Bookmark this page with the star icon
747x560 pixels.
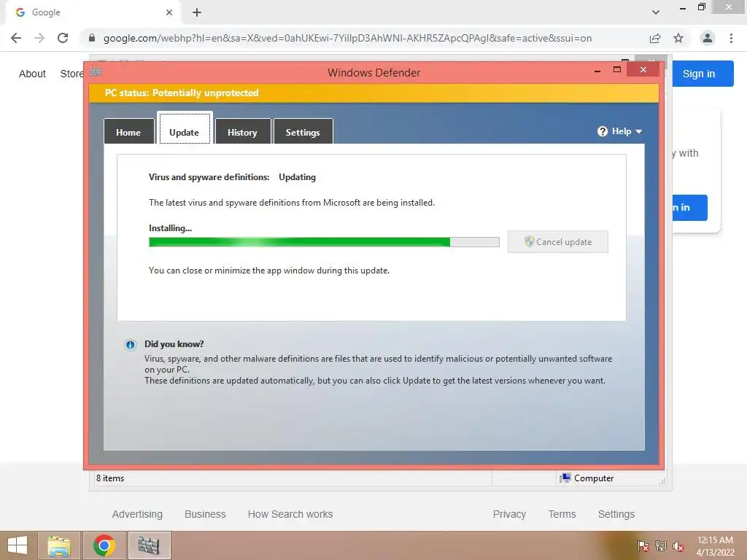[x=678, y=38]
